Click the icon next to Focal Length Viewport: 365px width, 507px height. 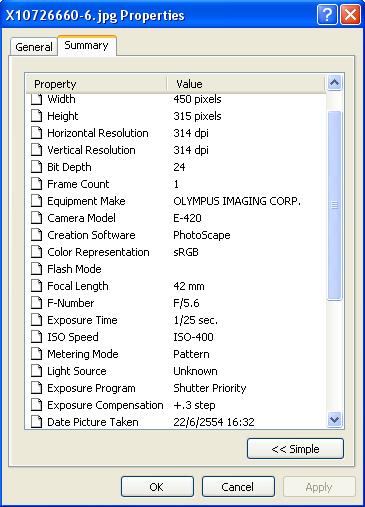click(x=37, y=286)
